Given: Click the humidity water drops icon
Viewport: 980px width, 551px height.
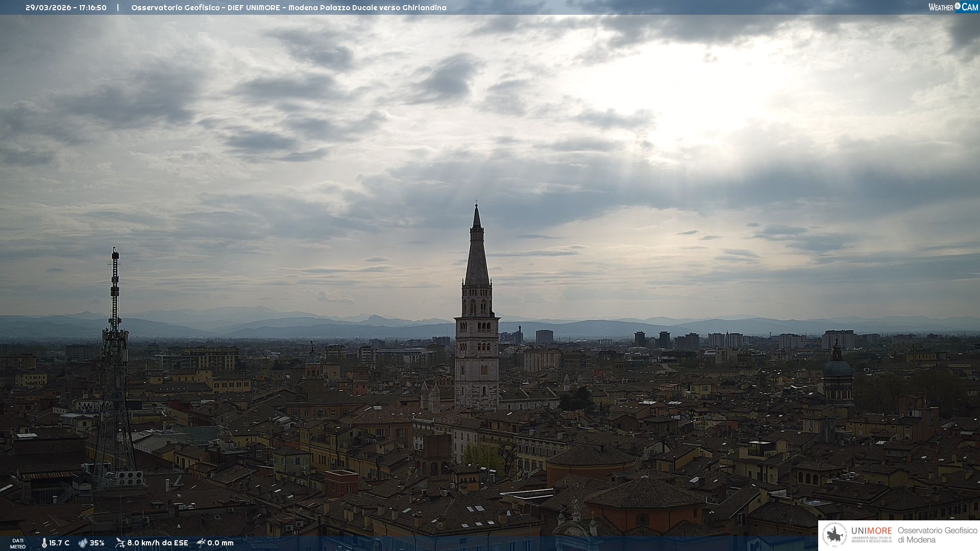Looking at the screenshot, I should pos(83,543).
